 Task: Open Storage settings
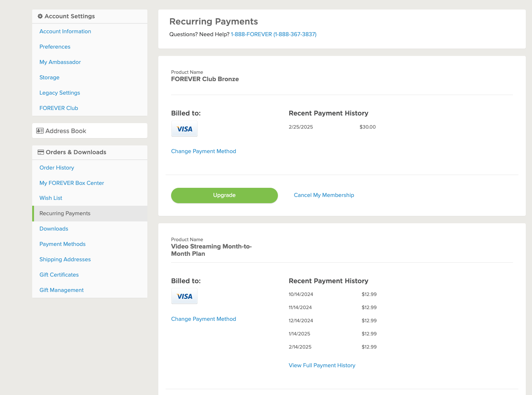click(49, 77)
